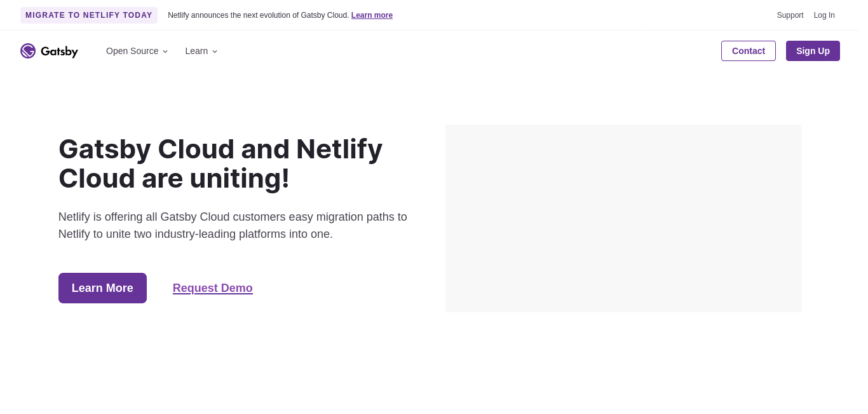Image resolution: width=868 pixels, height=414 pixels.
Task: Open the Support link
Action: coord(790,15)
